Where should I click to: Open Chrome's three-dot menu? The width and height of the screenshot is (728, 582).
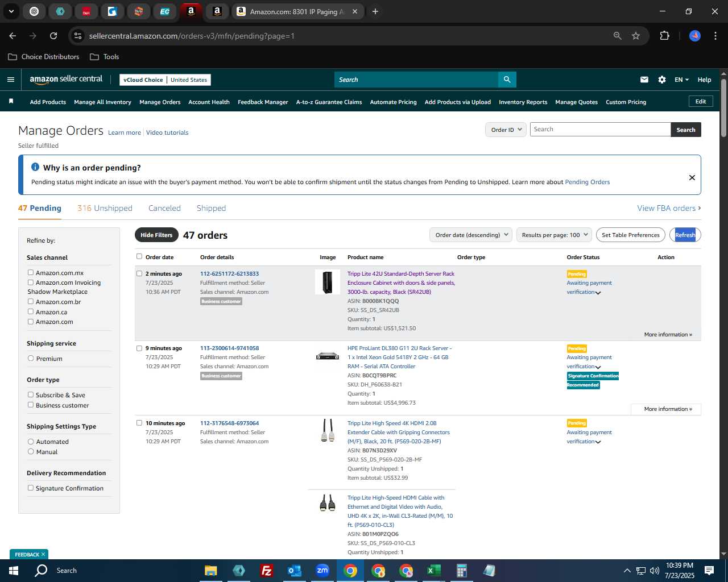(x=714, y=36)
